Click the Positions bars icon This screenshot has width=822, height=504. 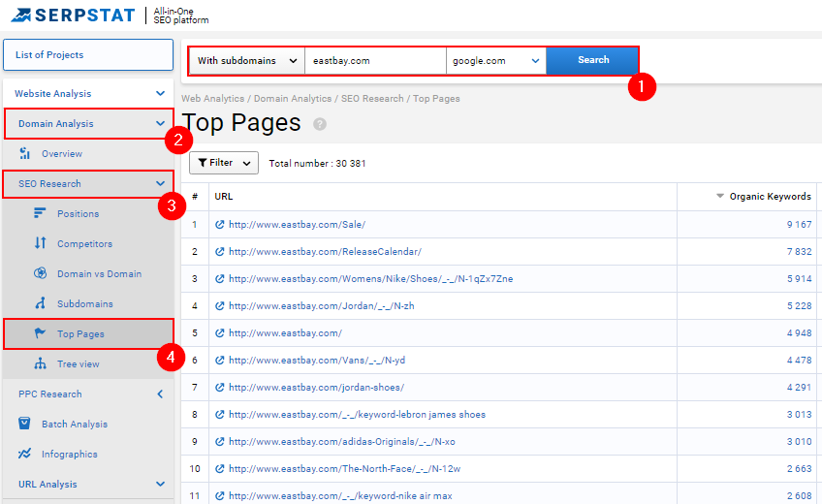40,212
